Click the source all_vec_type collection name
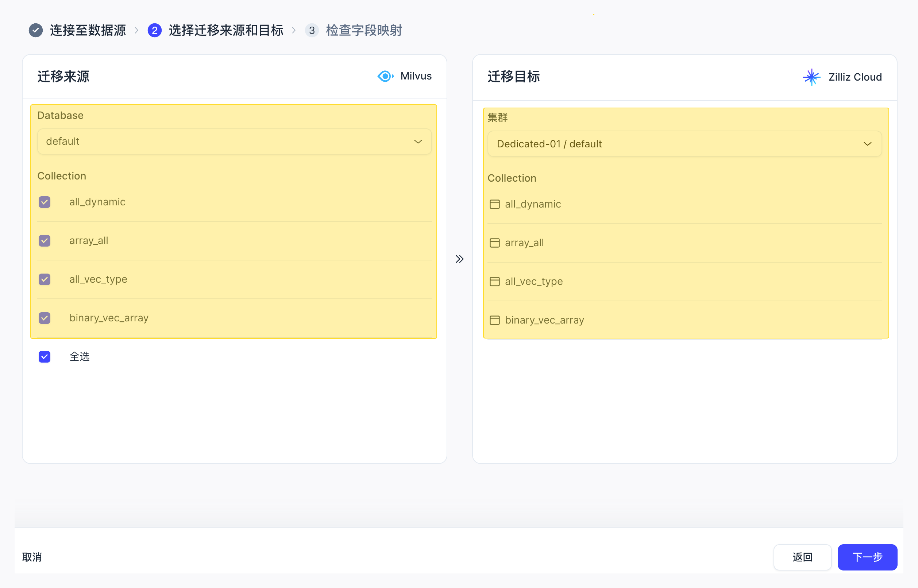Image resolution: width=918 pixels, height=588 pixels. click(x=98, y=279)
